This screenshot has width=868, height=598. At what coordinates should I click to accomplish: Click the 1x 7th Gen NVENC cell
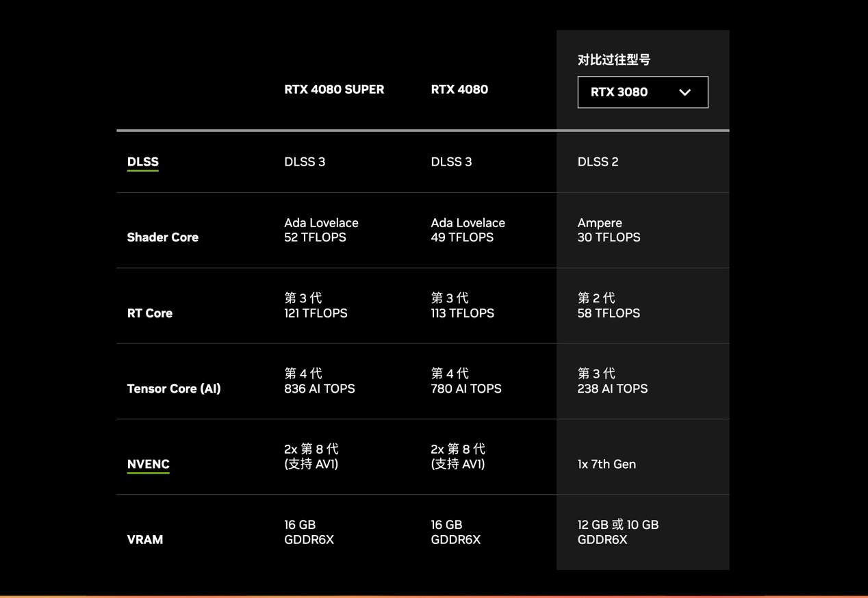click(606, 464)
